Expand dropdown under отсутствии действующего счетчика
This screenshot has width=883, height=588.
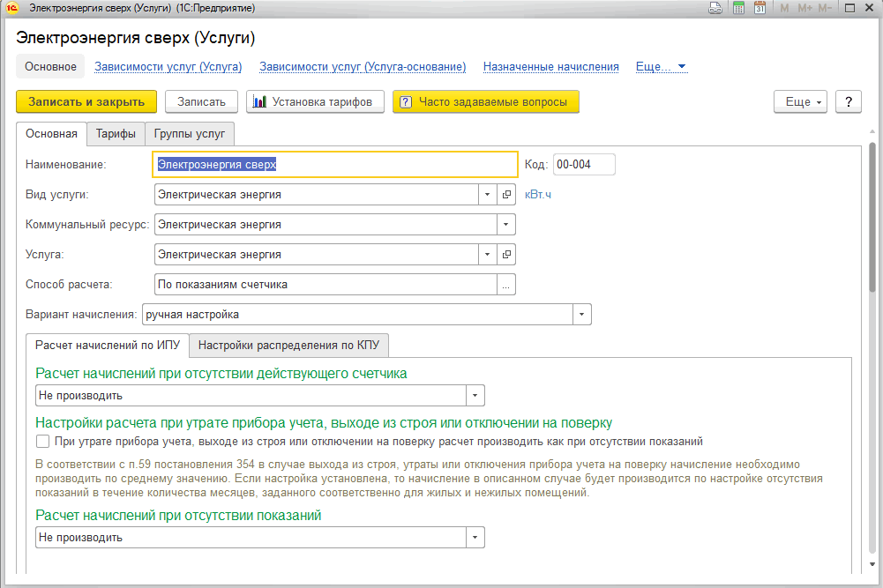(475, 396)
